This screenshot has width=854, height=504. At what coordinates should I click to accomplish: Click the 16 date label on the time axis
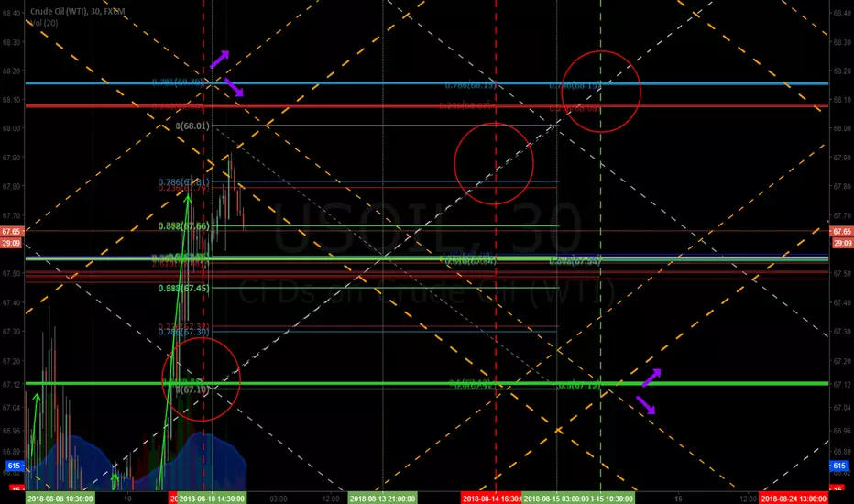point(678,499)
